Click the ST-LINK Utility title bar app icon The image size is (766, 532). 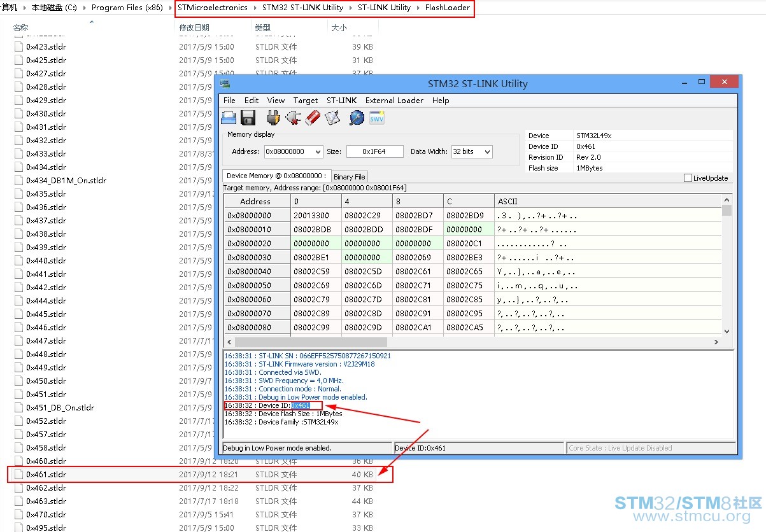(224, 83)
